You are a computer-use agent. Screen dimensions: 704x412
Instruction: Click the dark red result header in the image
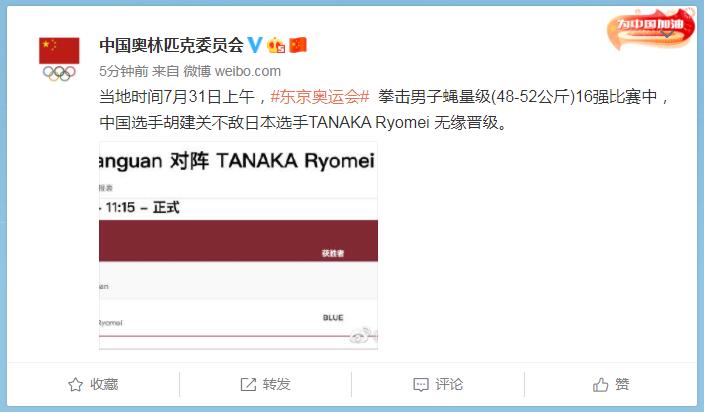(x=238, y=241)
